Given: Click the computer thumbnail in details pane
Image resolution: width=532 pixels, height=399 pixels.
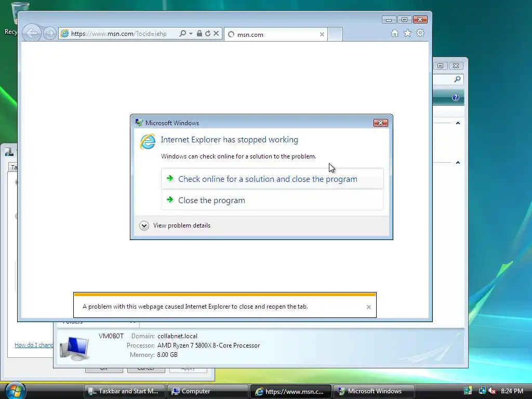Looking at the screenshot, I should 75,348.
